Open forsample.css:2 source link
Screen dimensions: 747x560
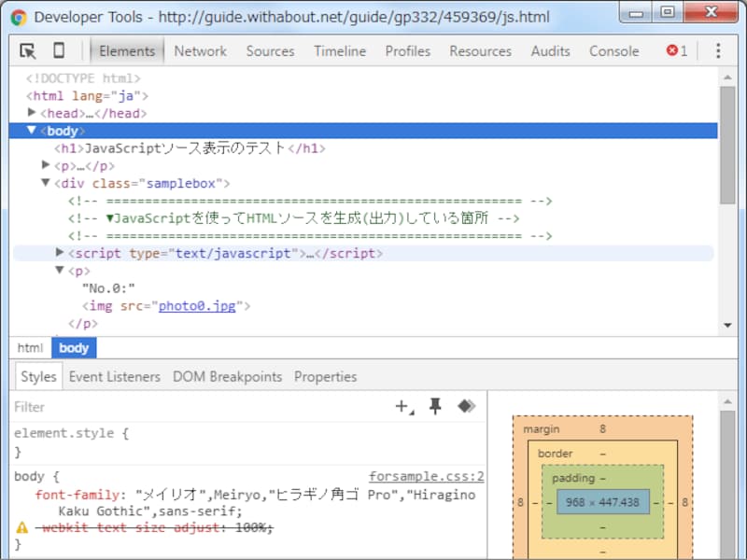click(427, 476)
